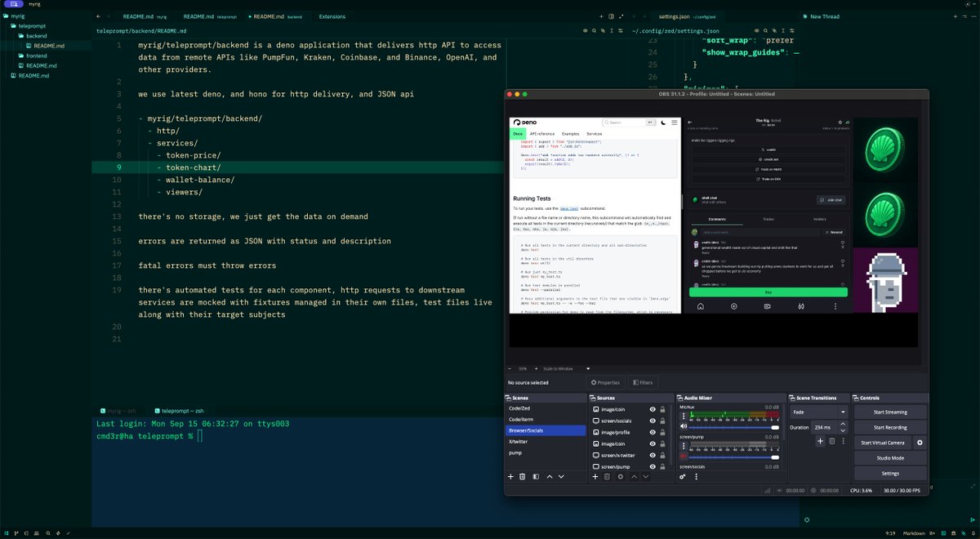Toggle lock on screen/x-twitter source
Screen dimensions: 980x539
pyautogui.click(x=662, y=455)
